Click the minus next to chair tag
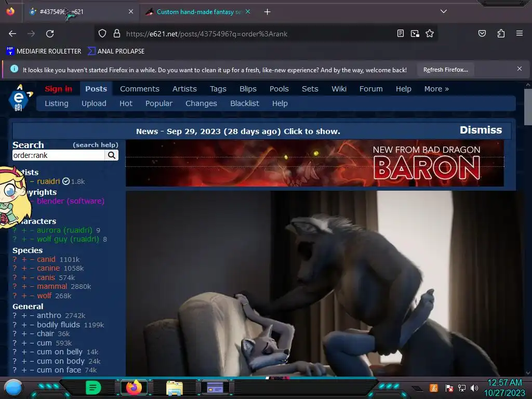This screenshot has height=399, width=532. (32, 334)
